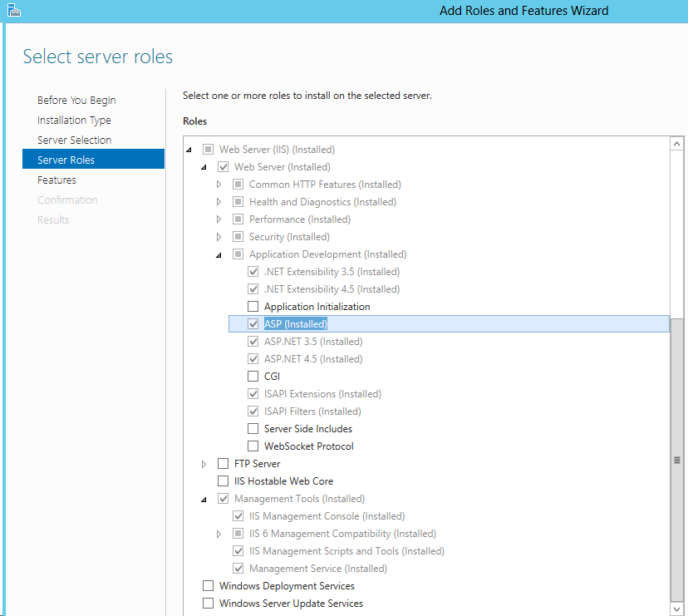
Task: Select the ASP.NET 4.5 (Installed) row
Action: [313, 359]
